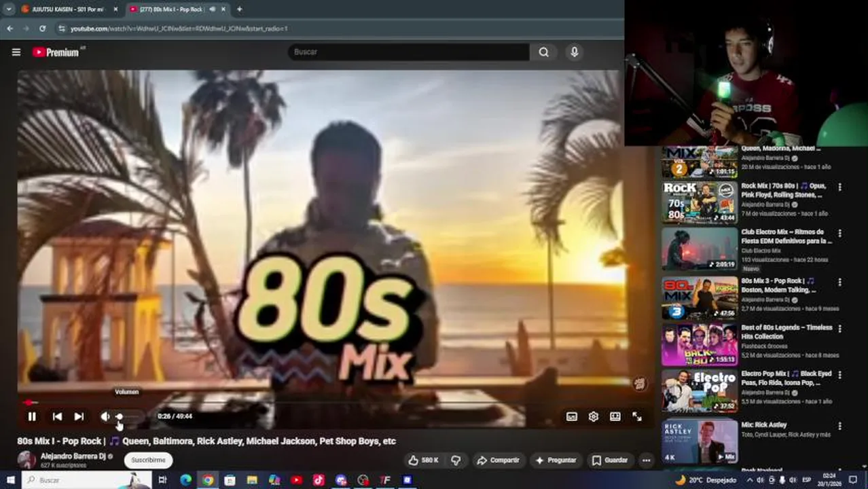Mute the tab via its speaker icon
This screenshot has height=489, width=868.
click(212, 9)
